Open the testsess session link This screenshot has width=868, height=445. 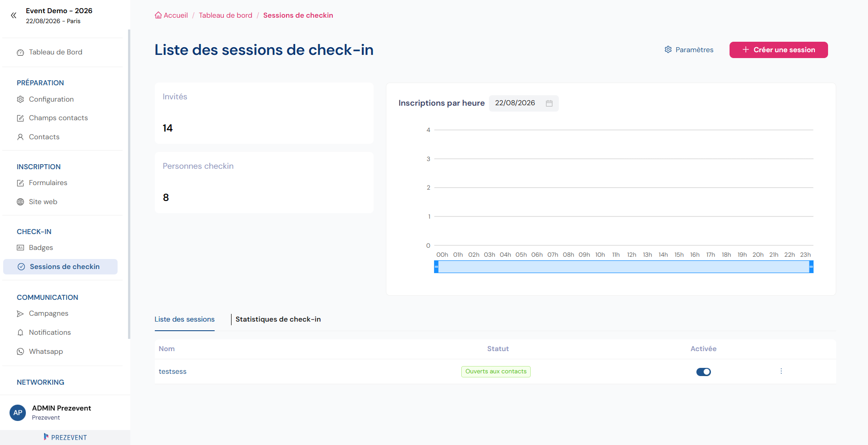(173, 372)
